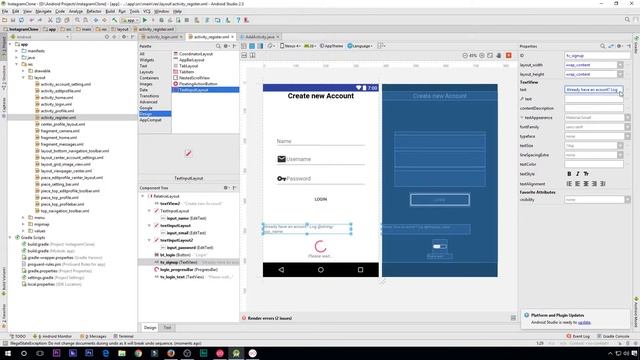640x360 pixels.
Task: Open the textAppearance dropdown
Action: click(627, 118)
